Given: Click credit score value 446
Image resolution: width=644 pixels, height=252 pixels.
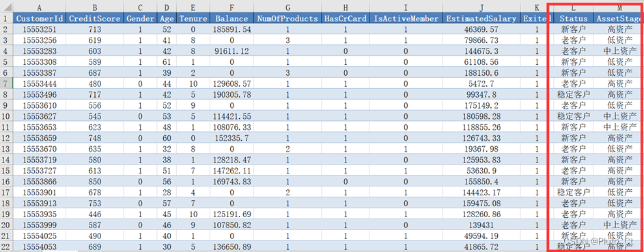Looking at the screenshot, I should click(95, 214).
